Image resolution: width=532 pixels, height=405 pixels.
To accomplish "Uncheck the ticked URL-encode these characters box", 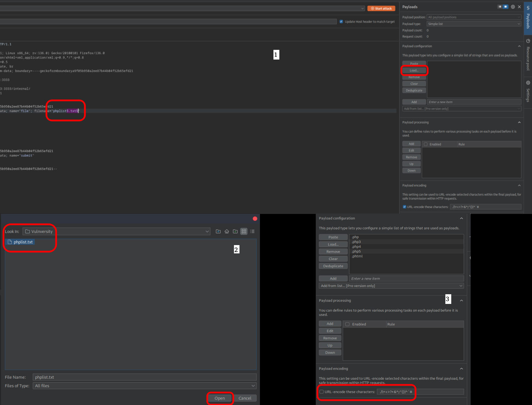I will 404,207.
